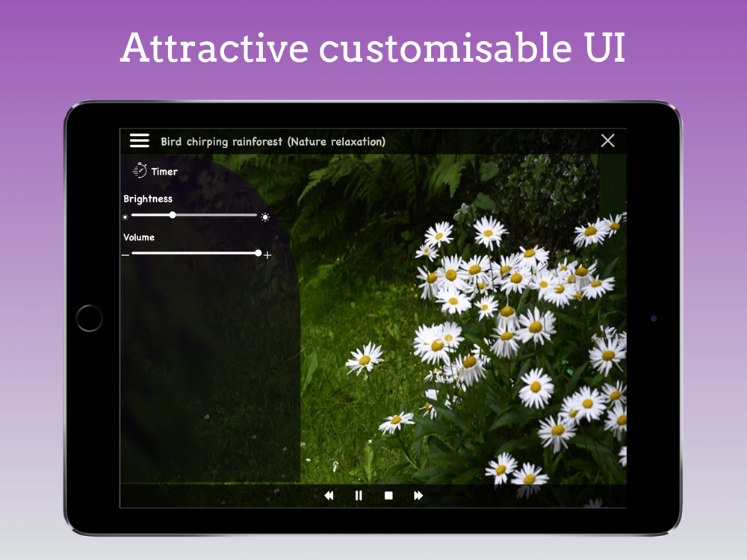The width and height of the screenshot is (747, 560).
Task: Click the Brightness label
Action: pos(148,199)
